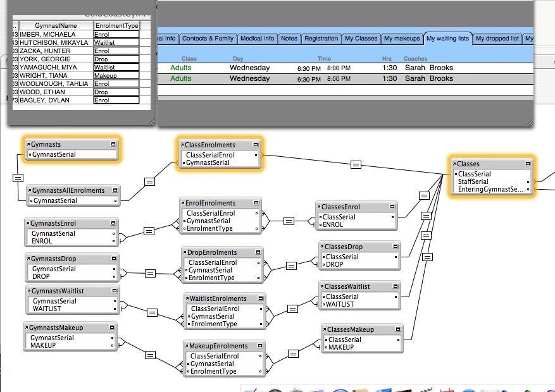Viewport: 555px width, 392px height.
Task: Click the Adults class link in the first row
Action: pos(180,68)
